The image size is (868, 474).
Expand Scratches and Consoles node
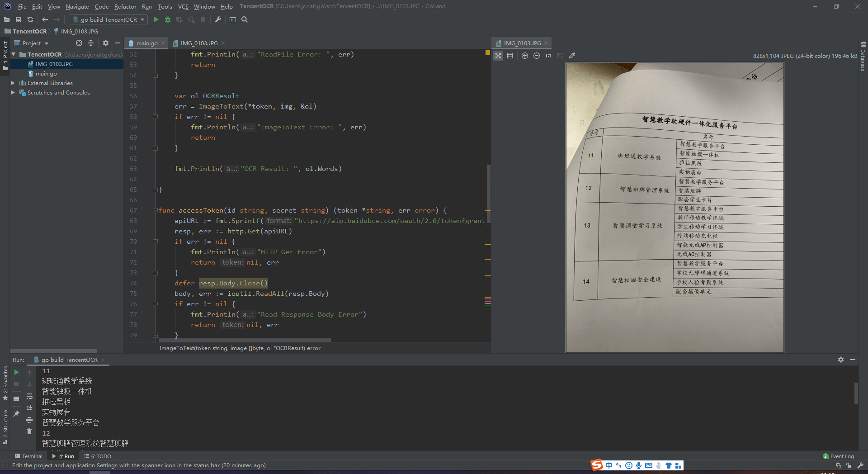coord(13,93)
